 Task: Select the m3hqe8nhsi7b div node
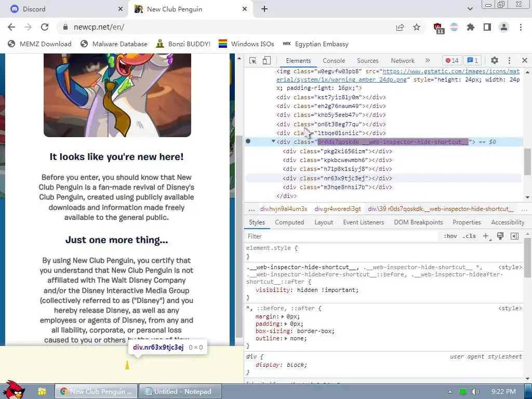(x=337, y=187)
